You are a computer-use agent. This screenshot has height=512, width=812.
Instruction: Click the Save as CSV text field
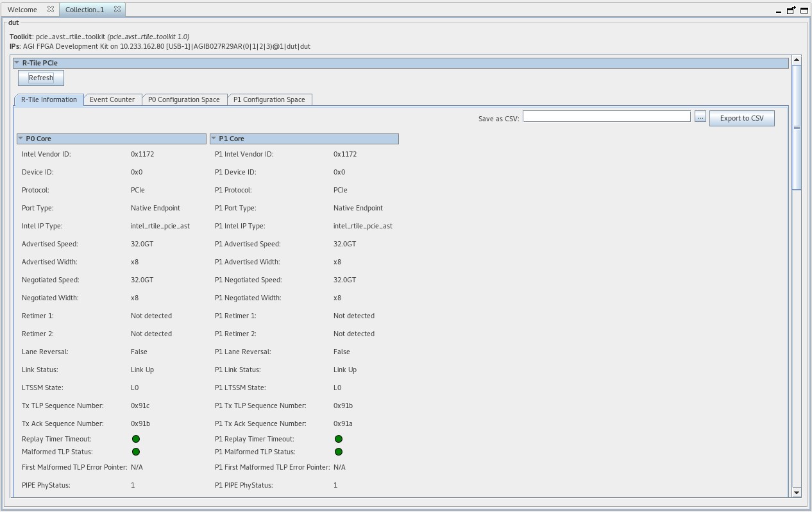point(606,116)
